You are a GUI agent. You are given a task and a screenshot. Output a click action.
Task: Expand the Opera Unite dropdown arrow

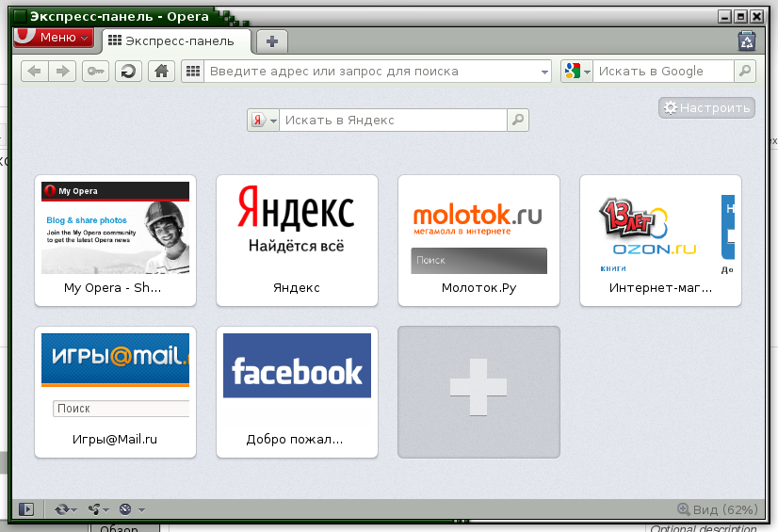tap(105, 510)
